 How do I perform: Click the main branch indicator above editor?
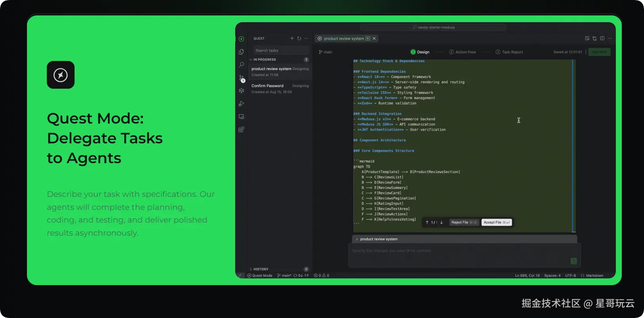point(326,52)
